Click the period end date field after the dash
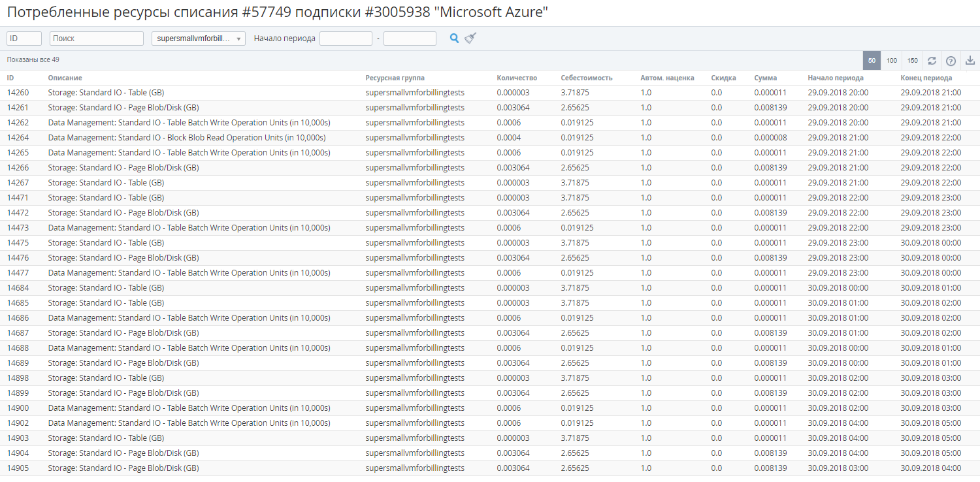 pos(410,39)
